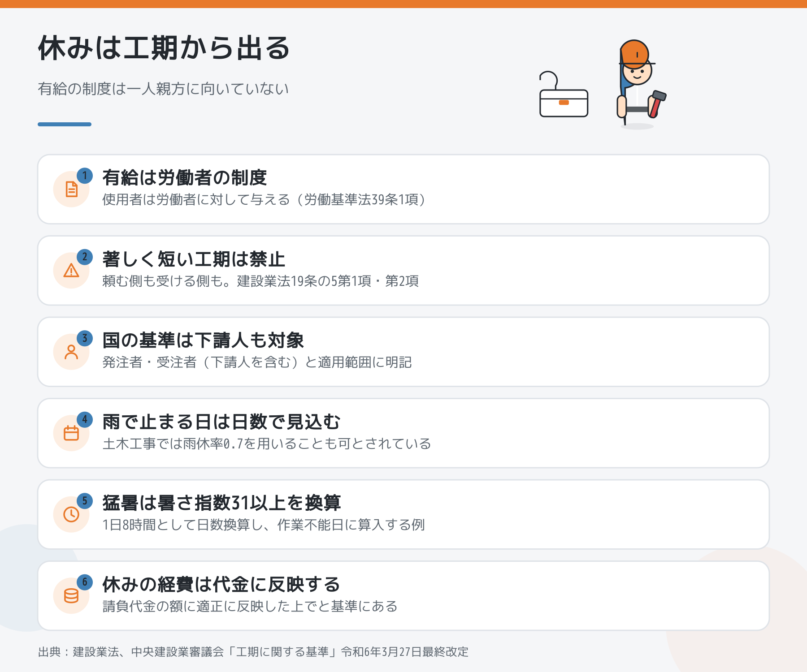807x672 pixels.
Task: Click the text 土木工事では雨休率0.7を用いることも可とされている
Action: click(x=267, y=444)
